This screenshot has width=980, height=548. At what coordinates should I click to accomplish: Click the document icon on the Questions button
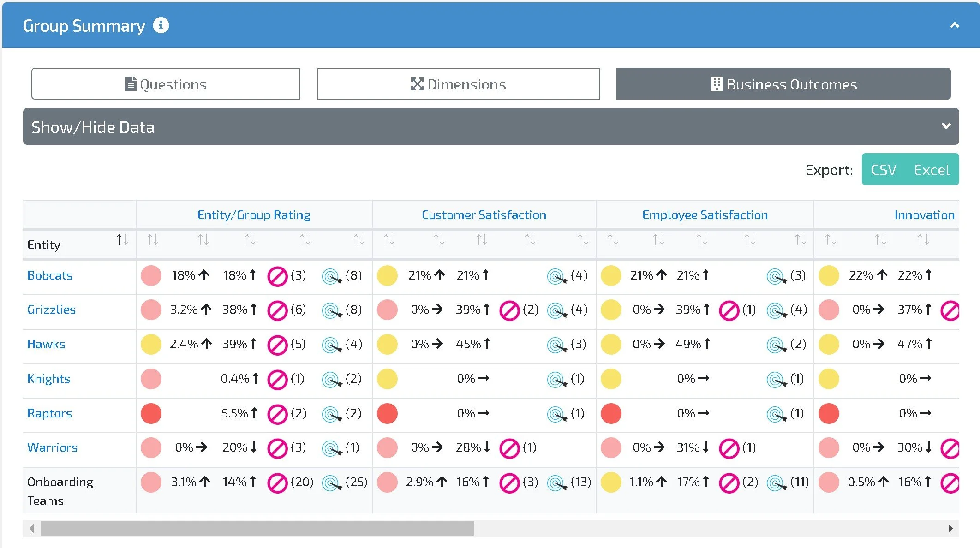[131, 83]
